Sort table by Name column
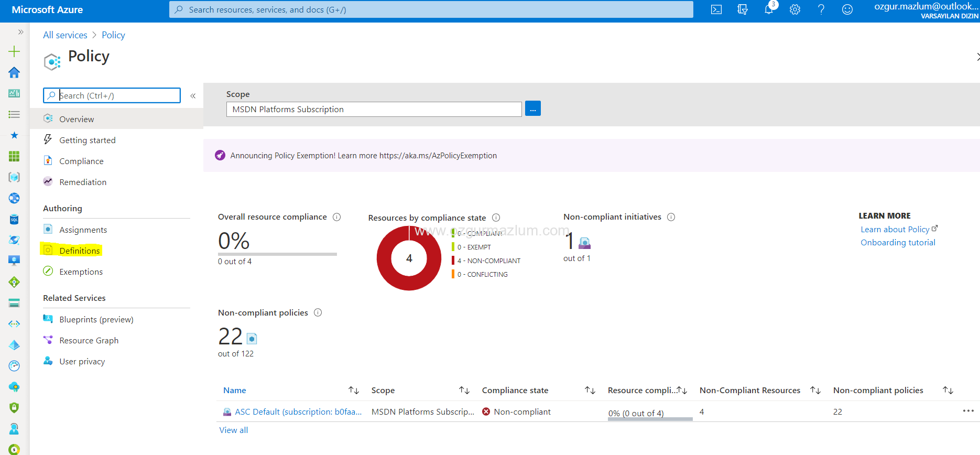Image resolution: width=980 pixels, height=455 pixels. tap(353, 390)
